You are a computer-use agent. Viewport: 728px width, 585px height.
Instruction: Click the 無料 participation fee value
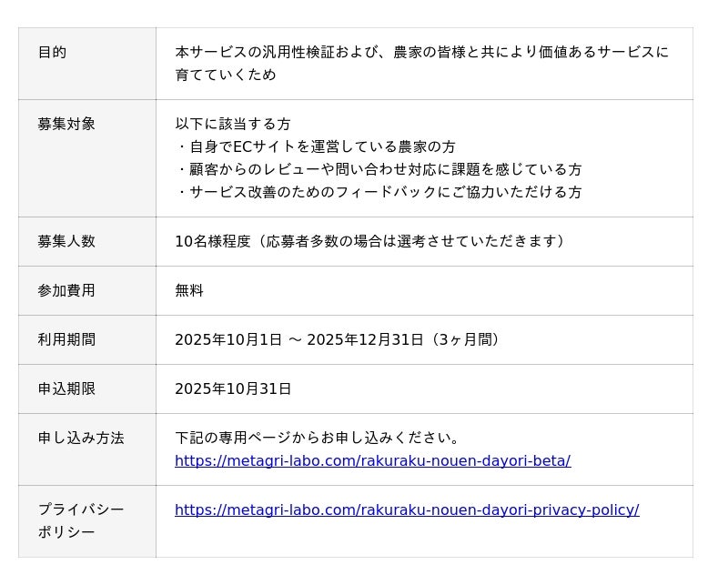tap(189, 291)
